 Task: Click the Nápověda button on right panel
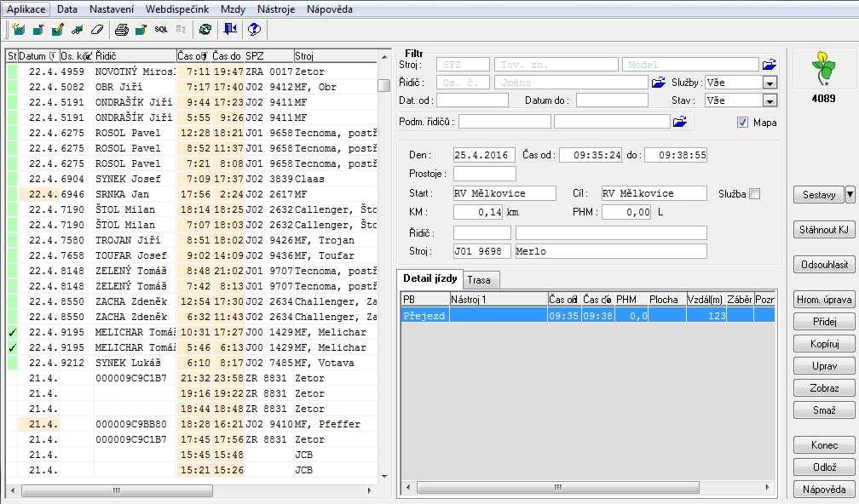tap(824, 490)
